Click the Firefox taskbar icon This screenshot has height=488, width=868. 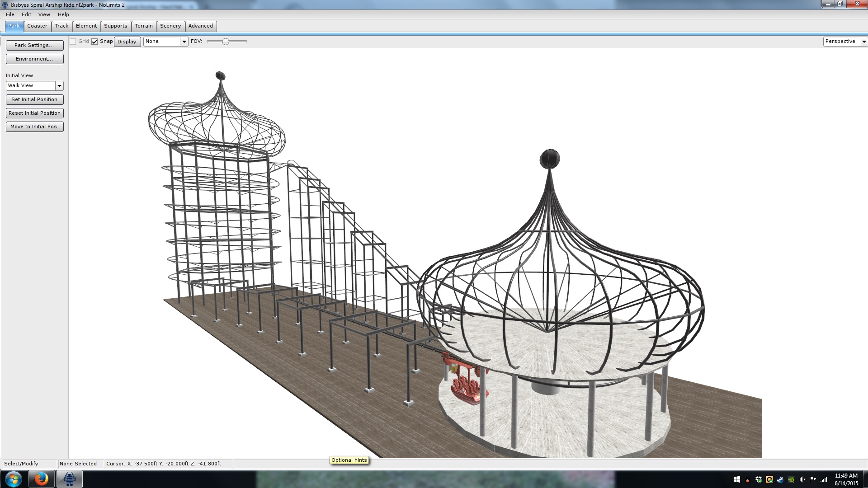(42, 479)
